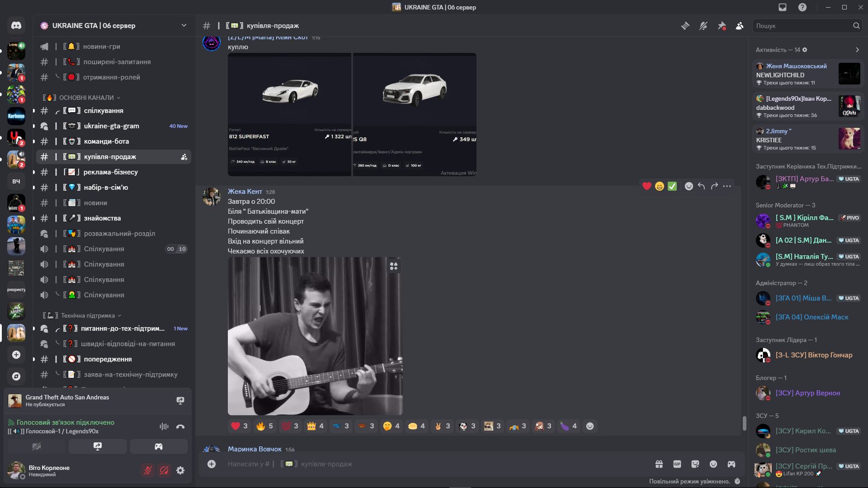Turn on camera in voice panel
Screen dimensions: 868x488
click(x=37, y=446)
